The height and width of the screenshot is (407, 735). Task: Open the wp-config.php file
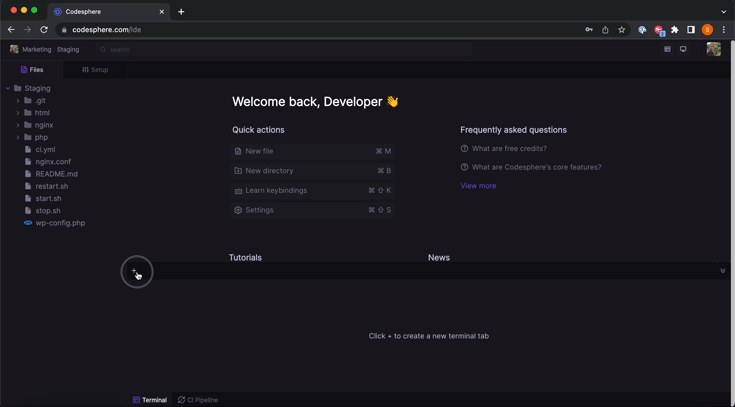[x=60, y=223]
